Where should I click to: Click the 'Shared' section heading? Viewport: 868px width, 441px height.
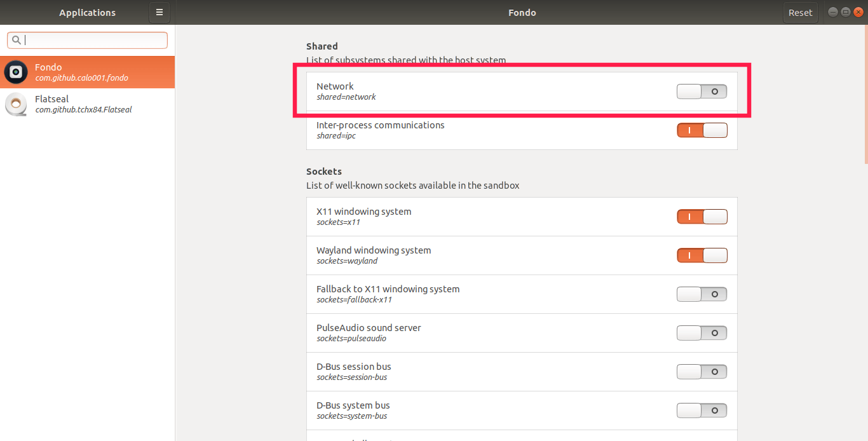click(x=322, y=46)
